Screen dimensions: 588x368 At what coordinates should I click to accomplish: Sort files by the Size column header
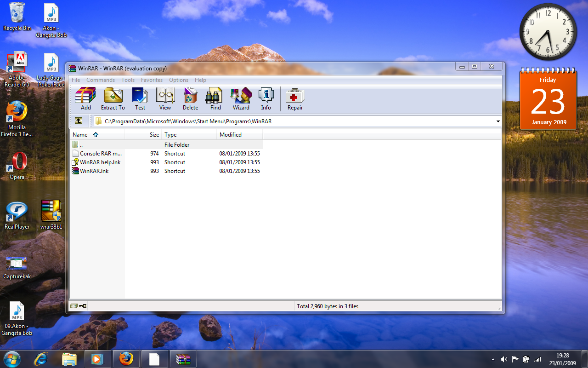(x=143, y=135)
